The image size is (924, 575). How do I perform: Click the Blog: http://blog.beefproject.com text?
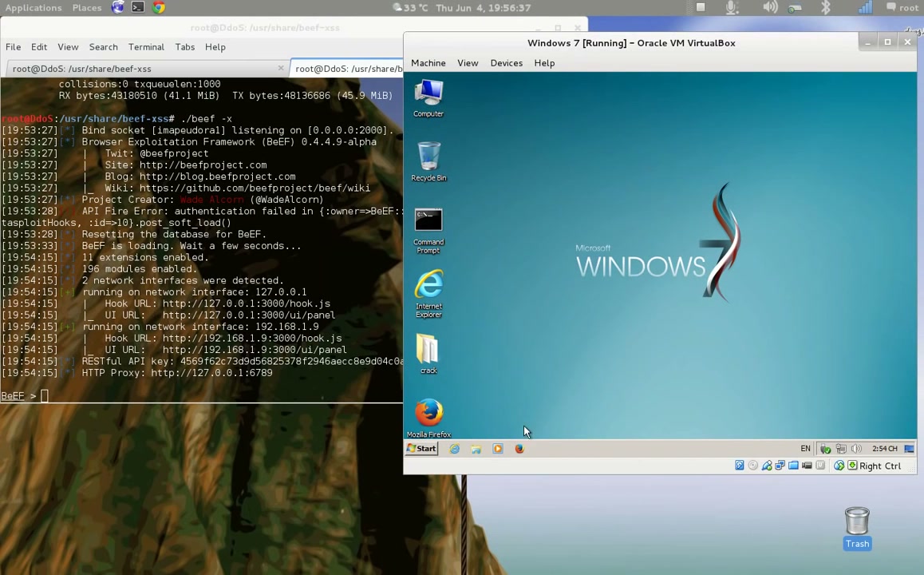click(x=200, y=176)
